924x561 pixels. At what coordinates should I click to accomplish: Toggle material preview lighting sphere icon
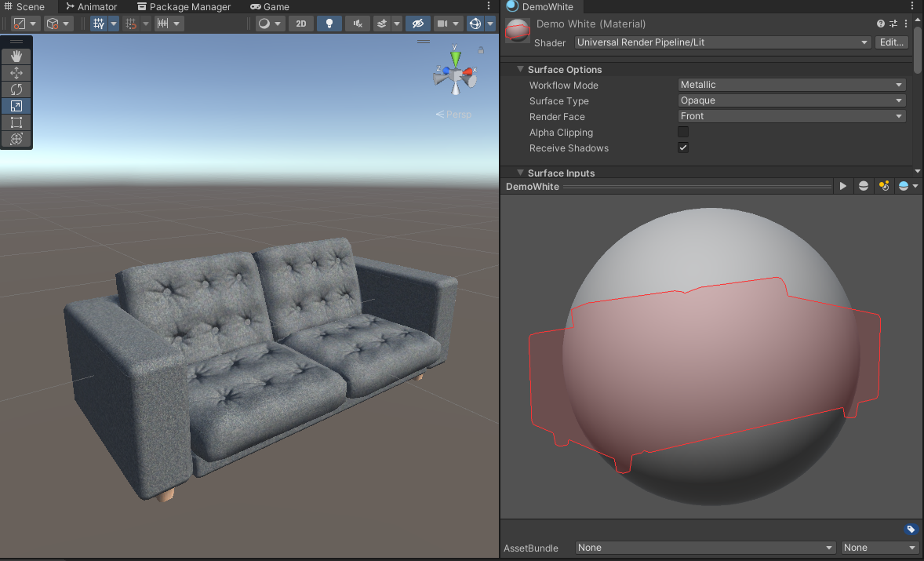864,186
